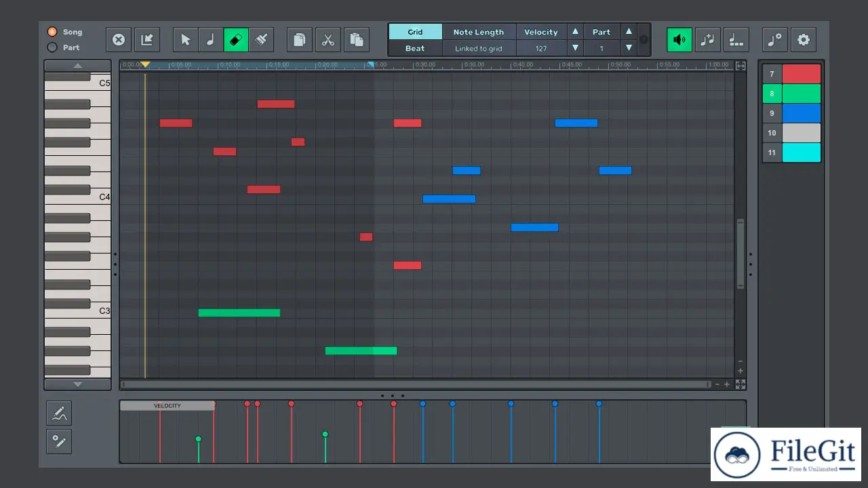This screenshot has width=868, height=488.
Task: Click the vertical zoom in plus button
Action: (741, 371)
